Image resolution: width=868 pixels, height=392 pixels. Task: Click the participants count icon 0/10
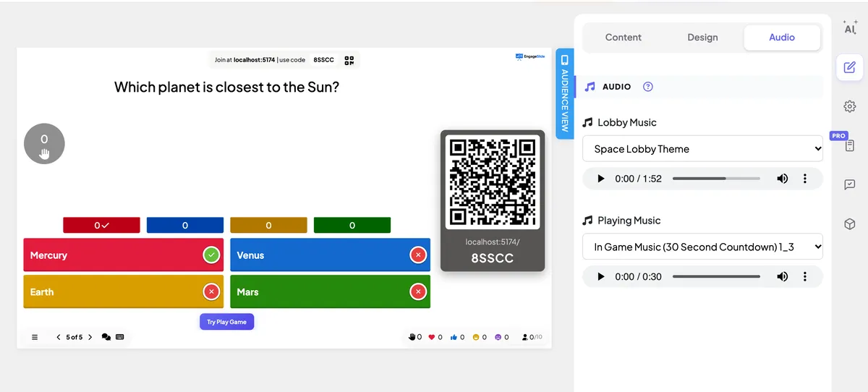tap(532, 337)
